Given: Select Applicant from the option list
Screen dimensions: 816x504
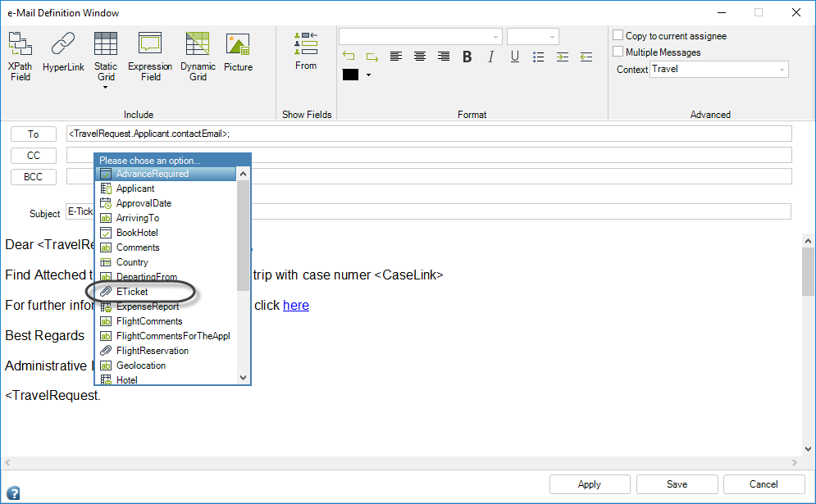Looking at the screenshot, I should pyautogui.click(x=166, y=188).
